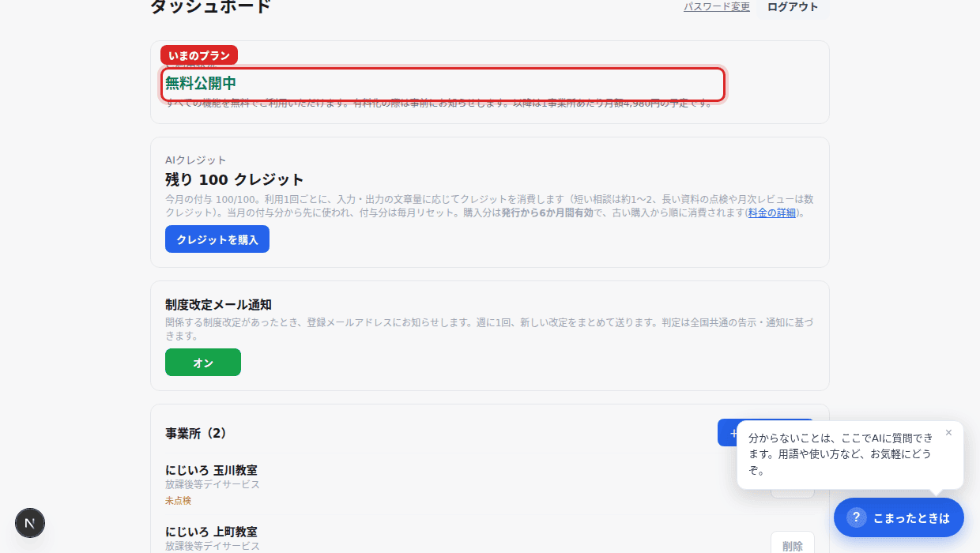This screenshot has width=980, height=553.
Task: Click the 制度改定メール通知 heading
Action: (219, 304)
